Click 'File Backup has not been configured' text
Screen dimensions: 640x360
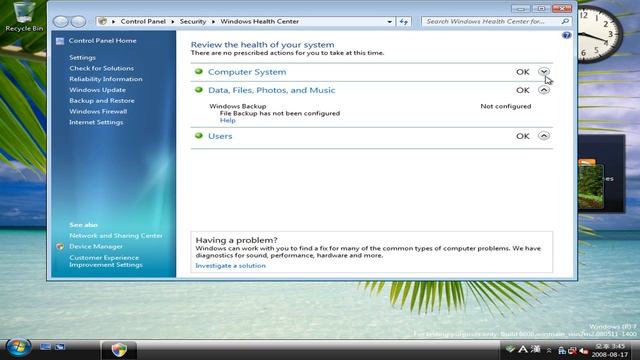[280, 113]
